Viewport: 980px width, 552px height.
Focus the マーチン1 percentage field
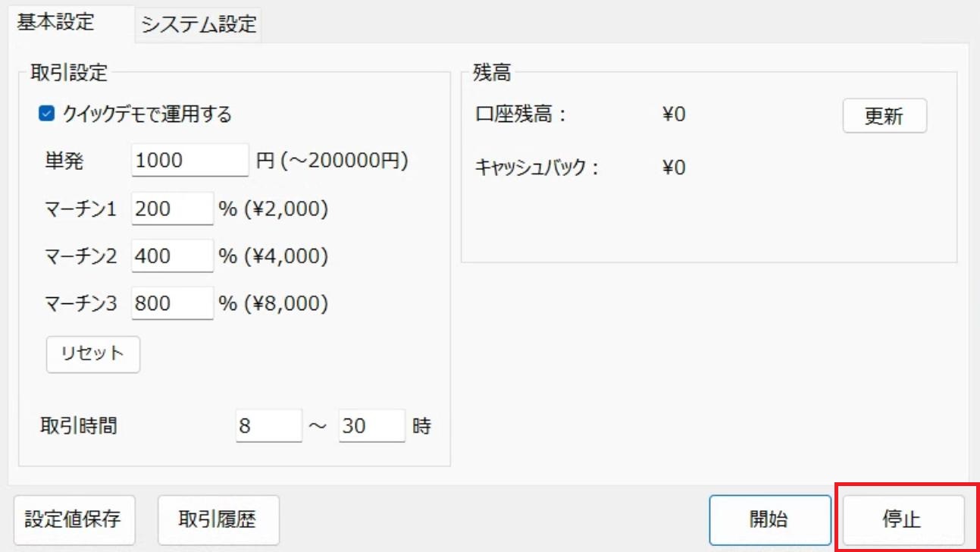pos(173,209)
